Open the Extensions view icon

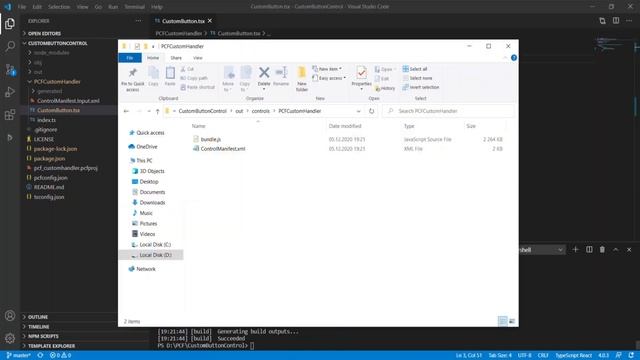(x=10, y=115)
